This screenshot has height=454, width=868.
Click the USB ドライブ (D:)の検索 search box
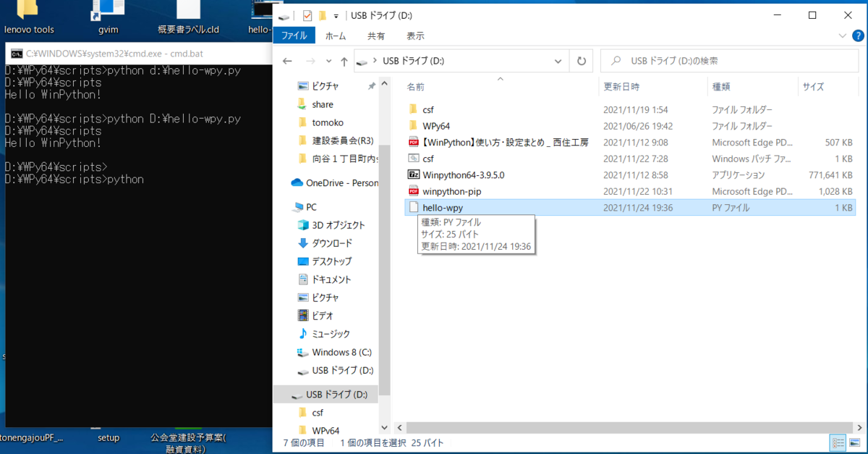click(x=731, y=62)
